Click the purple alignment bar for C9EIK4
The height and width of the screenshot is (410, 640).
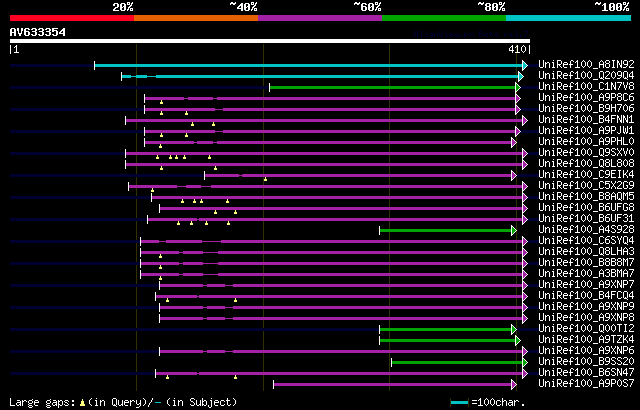click(x=358, y=175)
